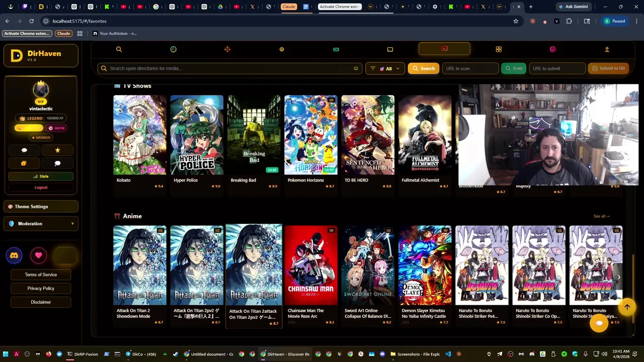Open the DirRP-Fusion taskbar item

click(83, 354)
